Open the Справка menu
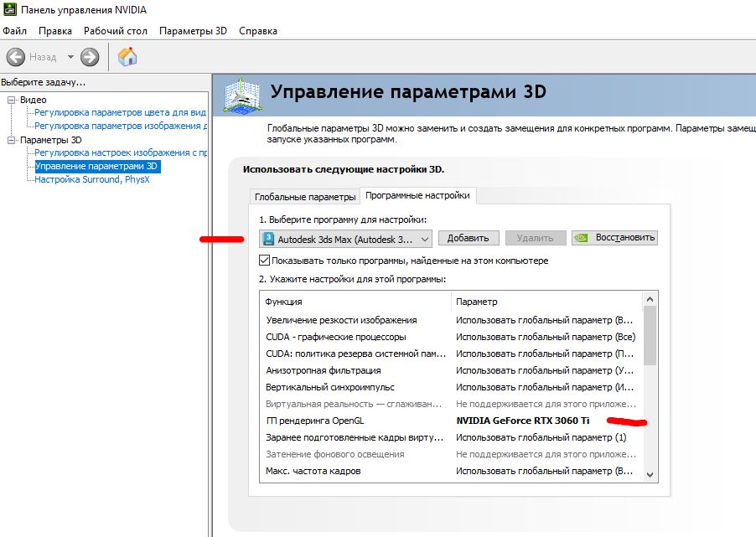Viewport: 756px width, 537px height. [x=258, y=31]
